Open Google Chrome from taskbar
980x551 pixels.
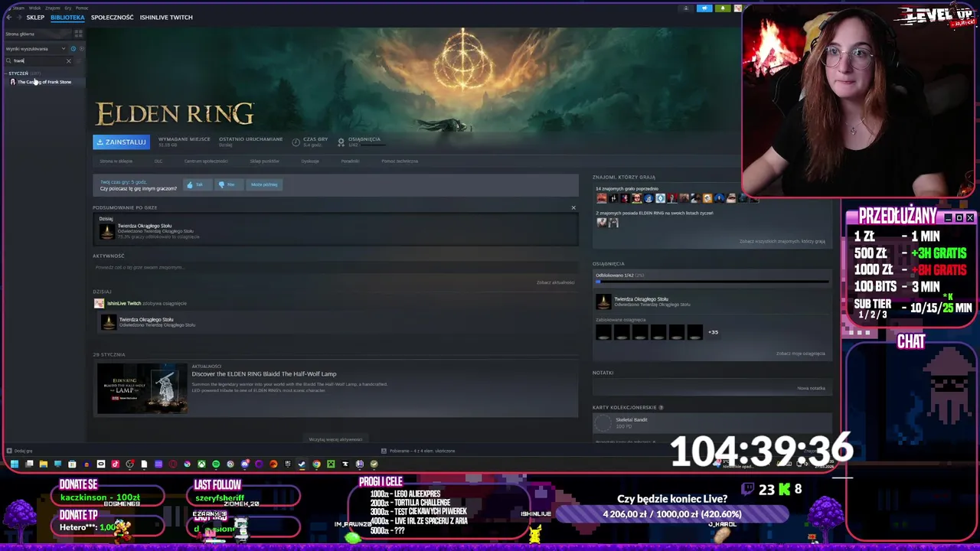pos(316,464)
